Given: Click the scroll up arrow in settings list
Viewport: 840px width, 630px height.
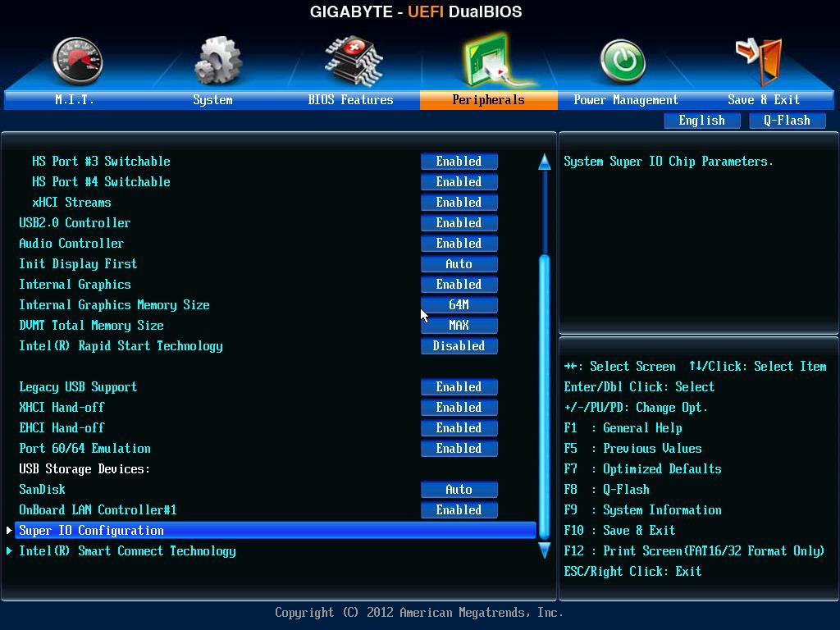Looking at the screenshot, I should point(545,162).
